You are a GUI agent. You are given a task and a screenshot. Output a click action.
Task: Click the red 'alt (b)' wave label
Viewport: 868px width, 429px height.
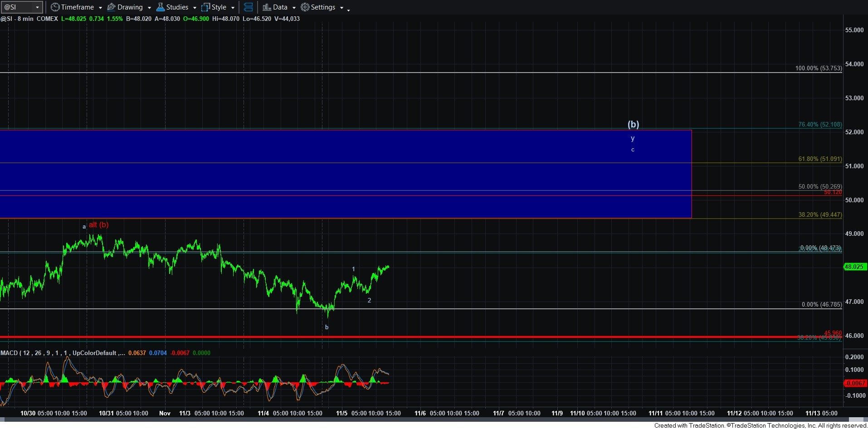(x=98, y=225)
